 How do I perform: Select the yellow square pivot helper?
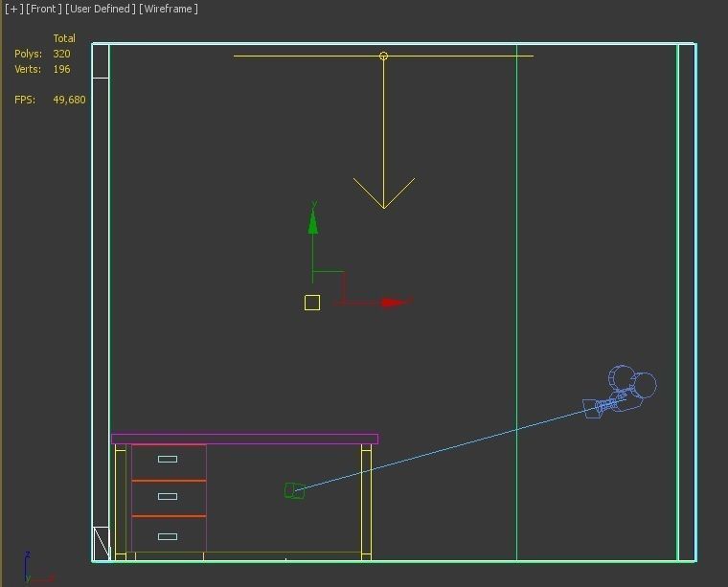(x=312, y=303)
